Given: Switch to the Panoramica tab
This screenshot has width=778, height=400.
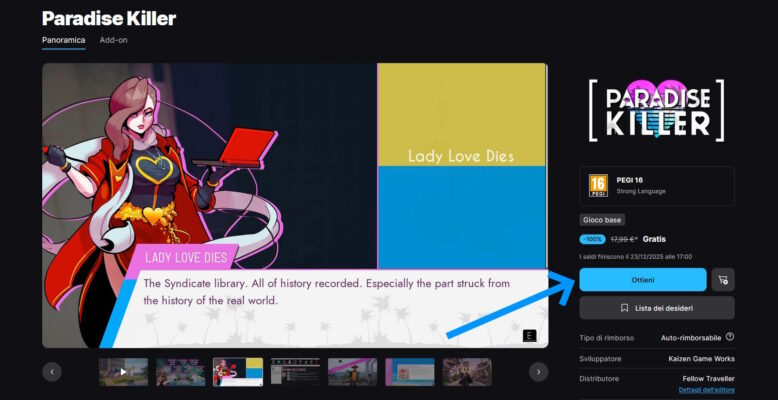Looking at the screenshot, I should tap(63, 40).
